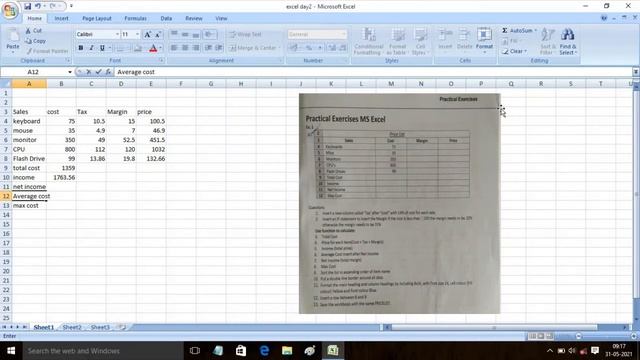Open Format as Table gallery
The image size is (640, 360).
397,41
